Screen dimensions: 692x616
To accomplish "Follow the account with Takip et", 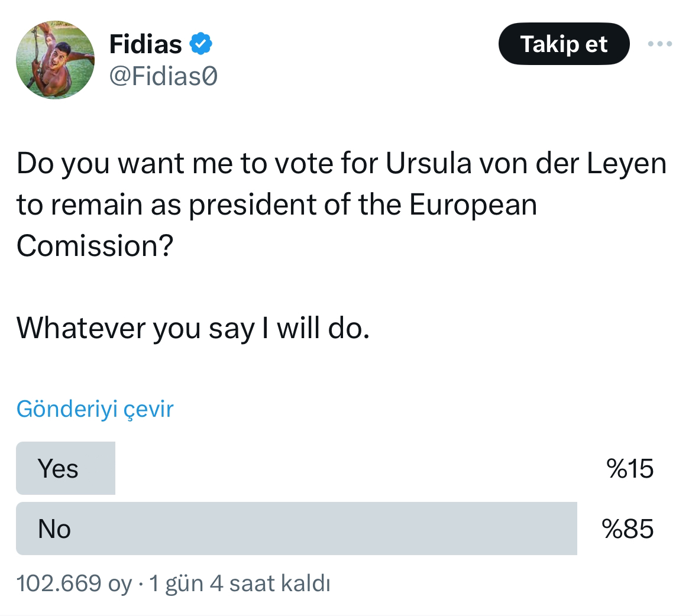I will point(564,44).
